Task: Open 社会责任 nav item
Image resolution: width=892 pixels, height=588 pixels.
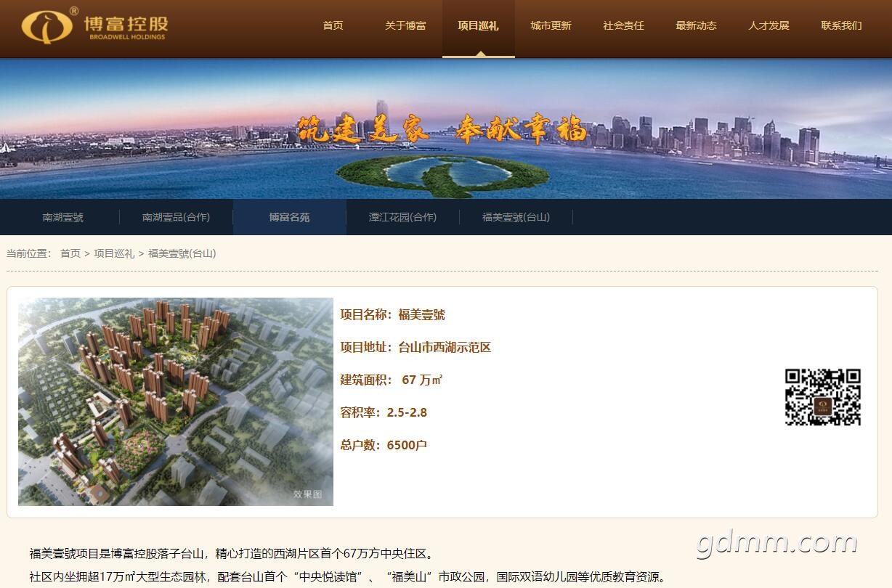Action: click(623, 25)
